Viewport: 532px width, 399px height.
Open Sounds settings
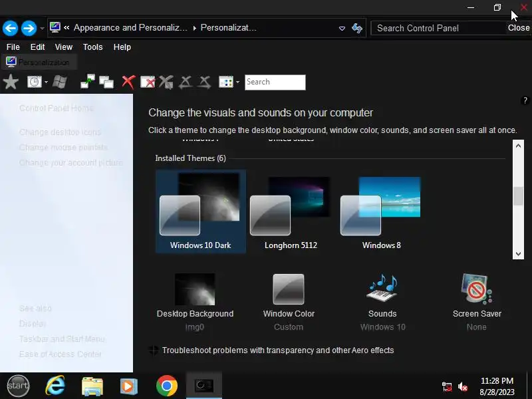[382, 303]
